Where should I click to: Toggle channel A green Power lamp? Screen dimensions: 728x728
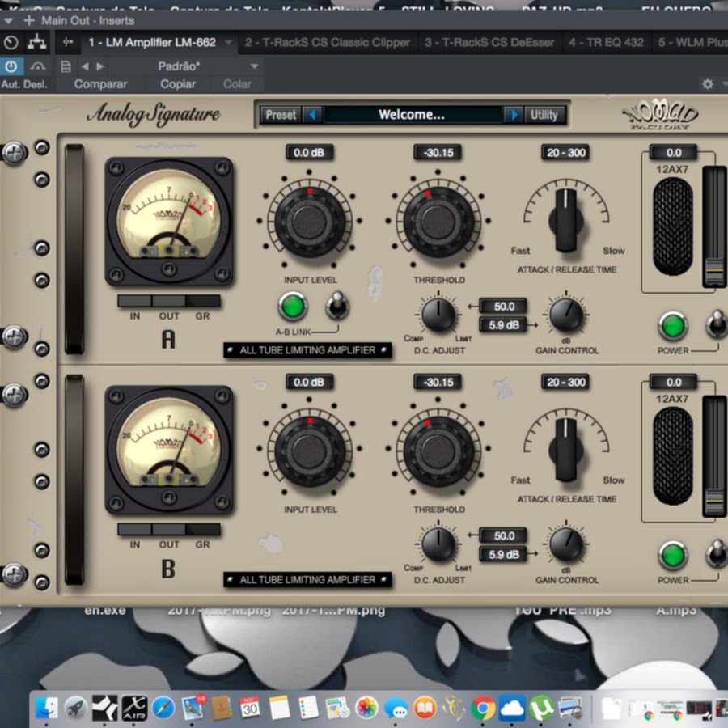coord(673,326)
